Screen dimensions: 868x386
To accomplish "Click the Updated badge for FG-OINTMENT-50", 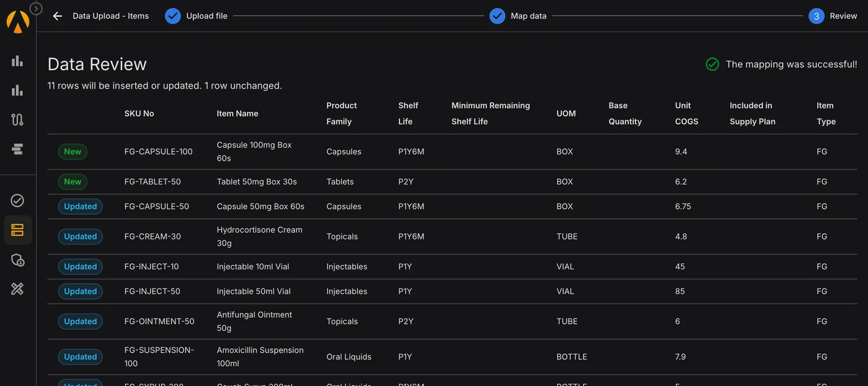I will pyautogui.click(x=81, y=321).
